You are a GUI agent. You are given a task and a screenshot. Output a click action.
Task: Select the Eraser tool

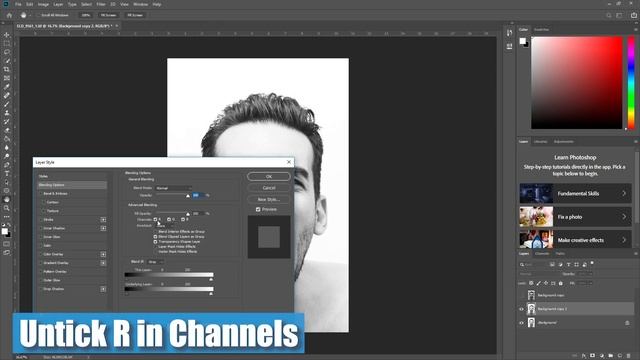click(x=7, y=130)
